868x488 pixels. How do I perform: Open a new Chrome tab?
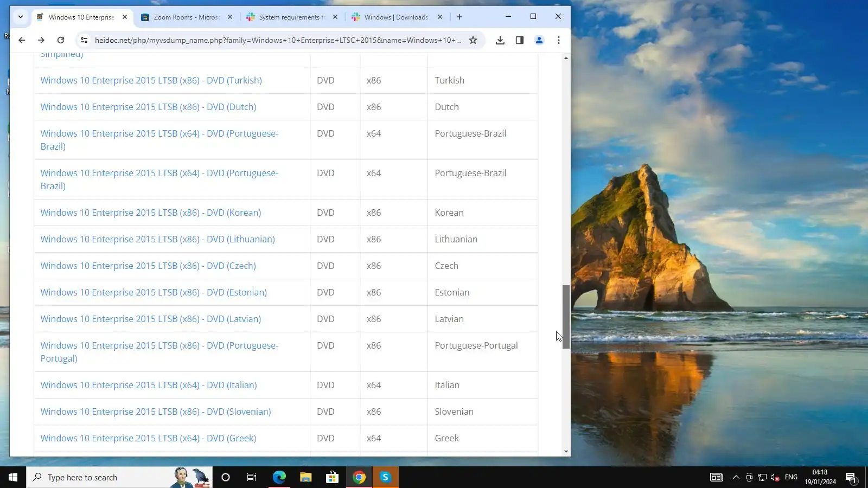pyautogui.click(x=459, y=17)
